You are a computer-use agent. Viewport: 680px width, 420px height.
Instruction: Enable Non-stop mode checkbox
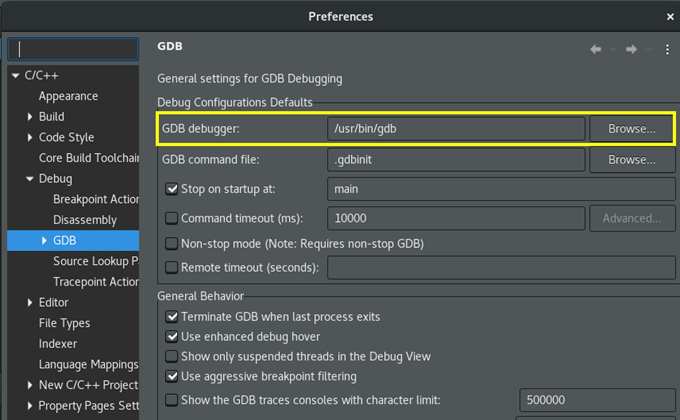(x=172, y=244)
